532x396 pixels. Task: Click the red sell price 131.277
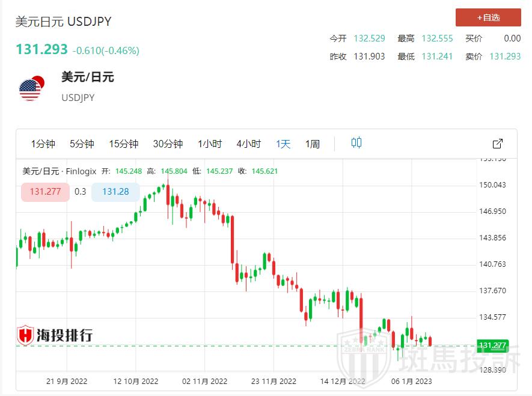coord(45,192)
